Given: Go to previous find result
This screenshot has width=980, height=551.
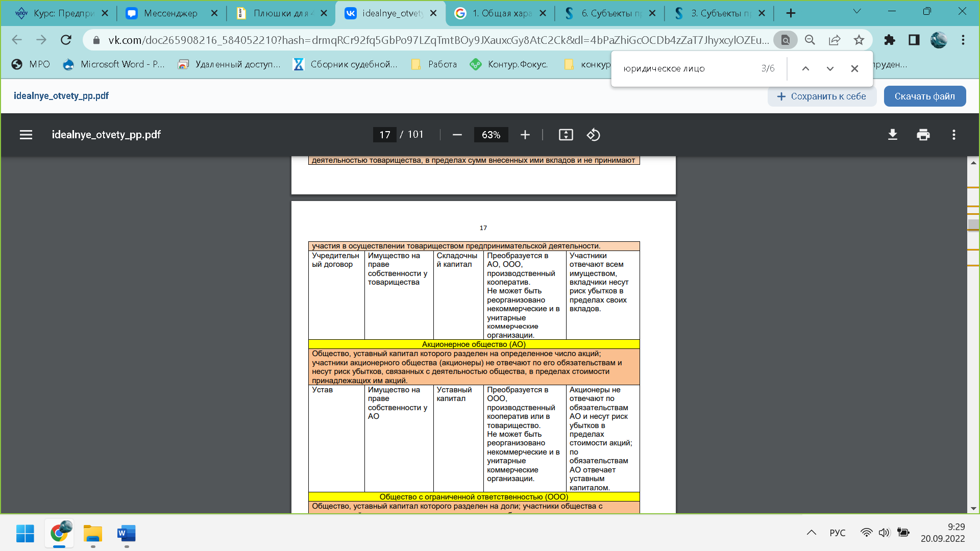Looking at the screenshot, I should tap(805, 68).
